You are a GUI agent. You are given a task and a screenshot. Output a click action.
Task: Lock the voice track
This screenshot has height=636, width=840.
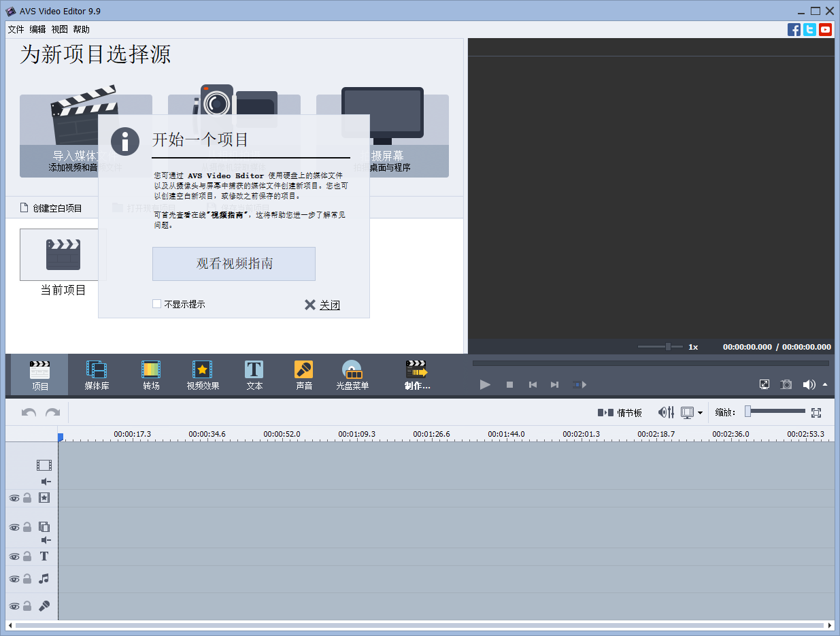[27, 606]
